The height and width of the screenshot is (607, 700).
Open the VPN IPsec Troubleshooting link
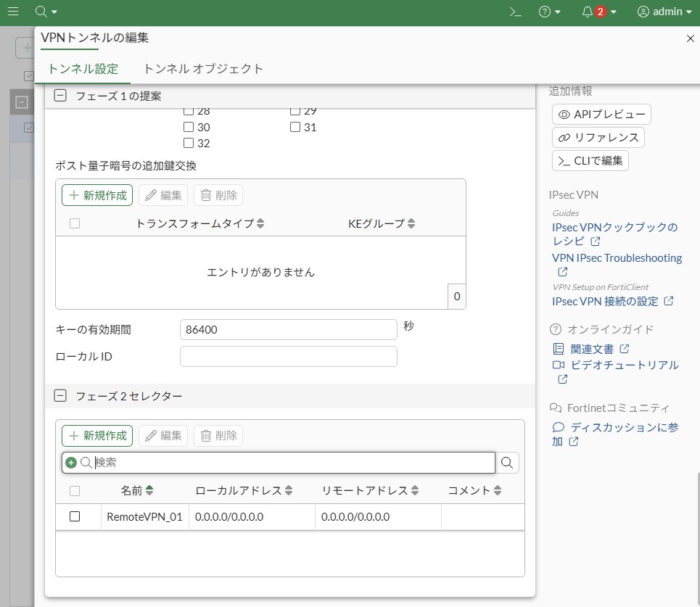pos(617,258)
